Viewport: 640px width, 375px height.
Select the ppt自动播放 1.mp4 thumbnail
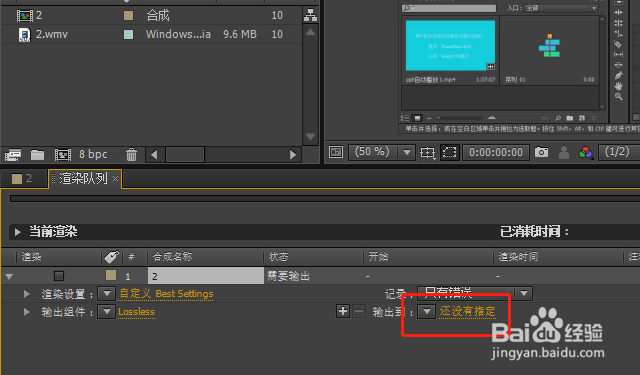[450, 45]
